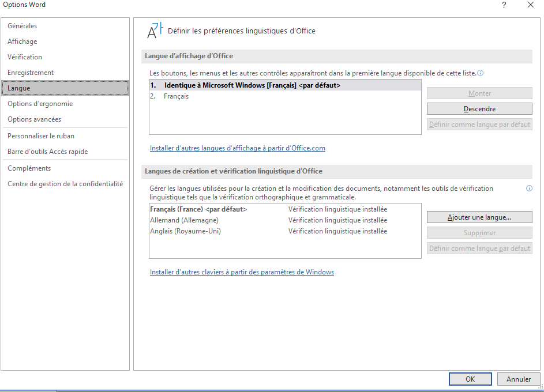Confirm changes with OK
Image resolution: width=544 pixels, height=392 pixels.
[x=470, y=379]
